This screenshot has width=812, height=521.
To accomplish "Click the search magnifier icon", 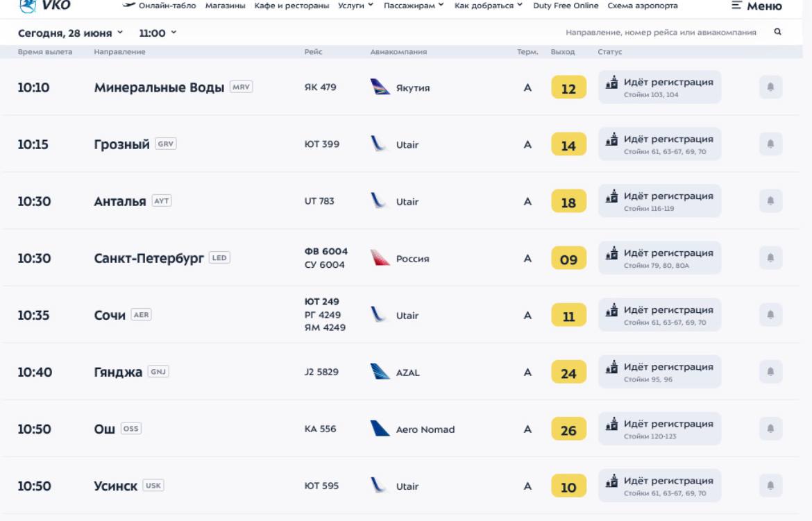I will tap(777, 32).
